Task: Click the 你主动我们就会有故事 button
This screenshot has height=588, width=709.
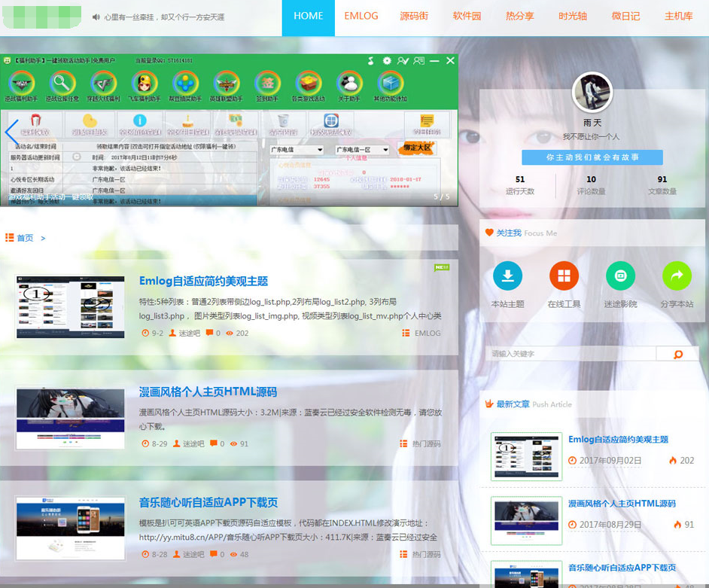Action: click(592, 157)
